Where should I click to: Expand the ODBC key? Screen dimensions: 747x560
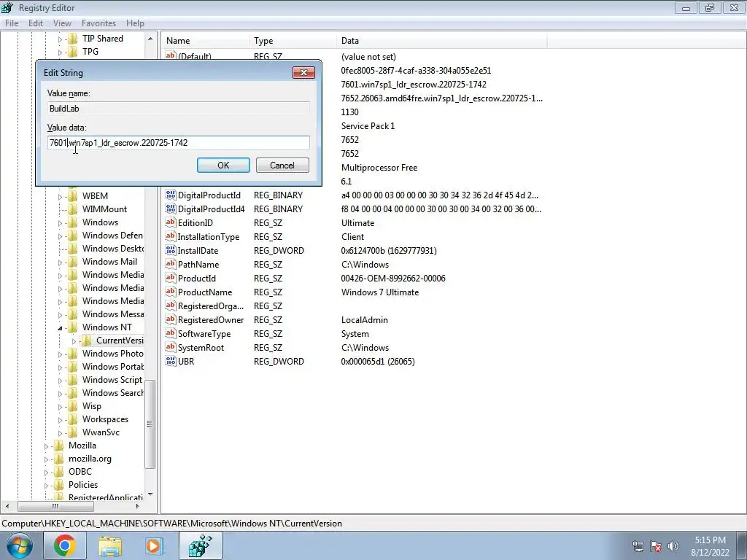(x=46, y=472)
